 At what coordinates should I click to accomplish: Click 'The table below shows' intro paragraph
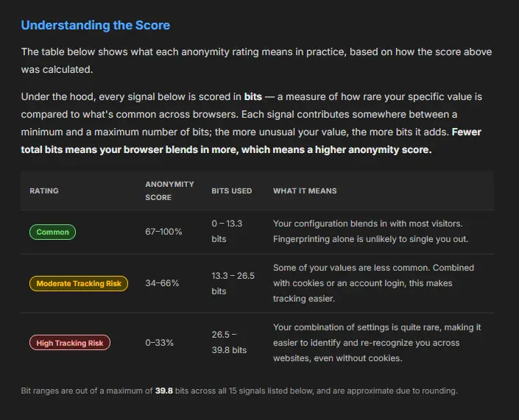[256, 60]
